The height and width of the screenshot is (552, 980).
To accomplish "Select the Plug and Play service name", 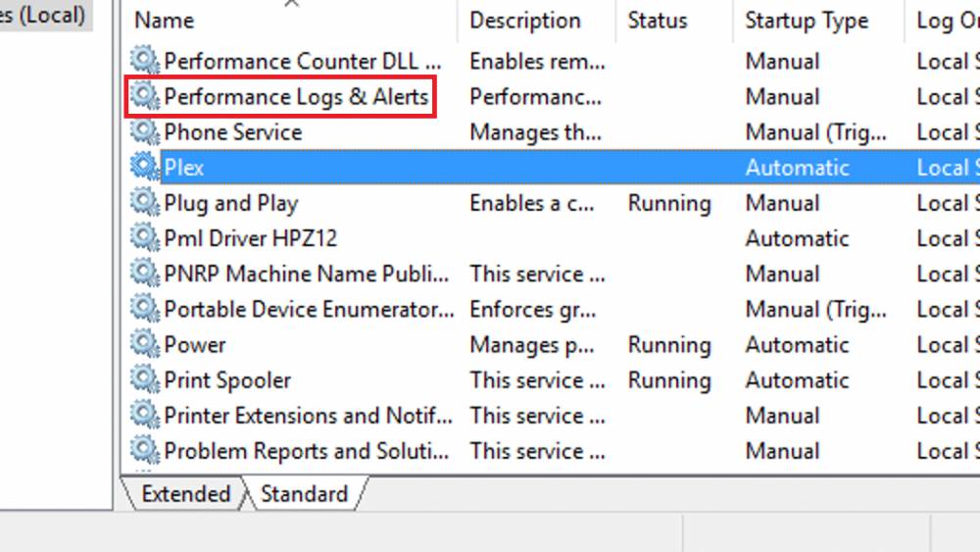I will tap(231, 203).
